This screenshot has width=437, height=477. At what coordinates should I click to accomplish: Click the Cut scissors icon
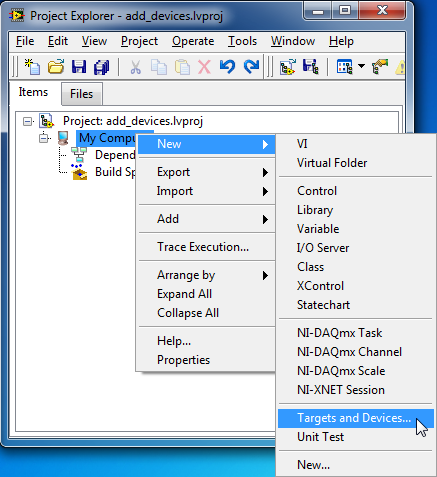click(x=135, y=67)
